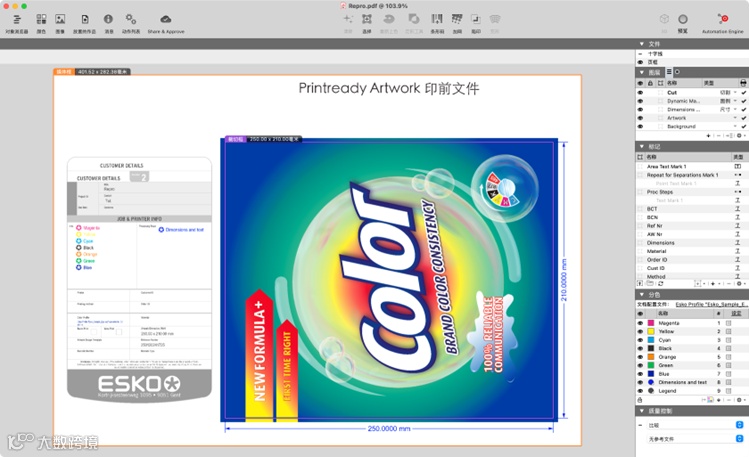Click the Magenta color swatch
The image size is (749, 457).
(x=651, y=323)
